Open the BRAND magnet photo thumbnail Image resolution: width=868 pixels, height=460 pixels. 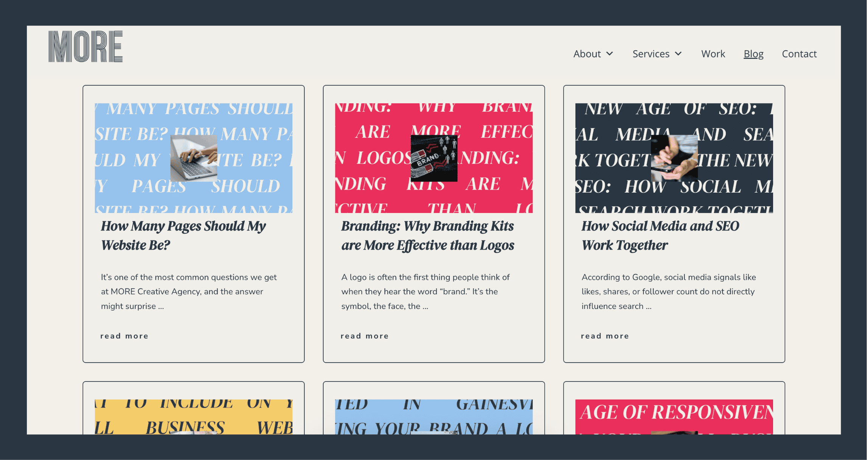[434, 158]
